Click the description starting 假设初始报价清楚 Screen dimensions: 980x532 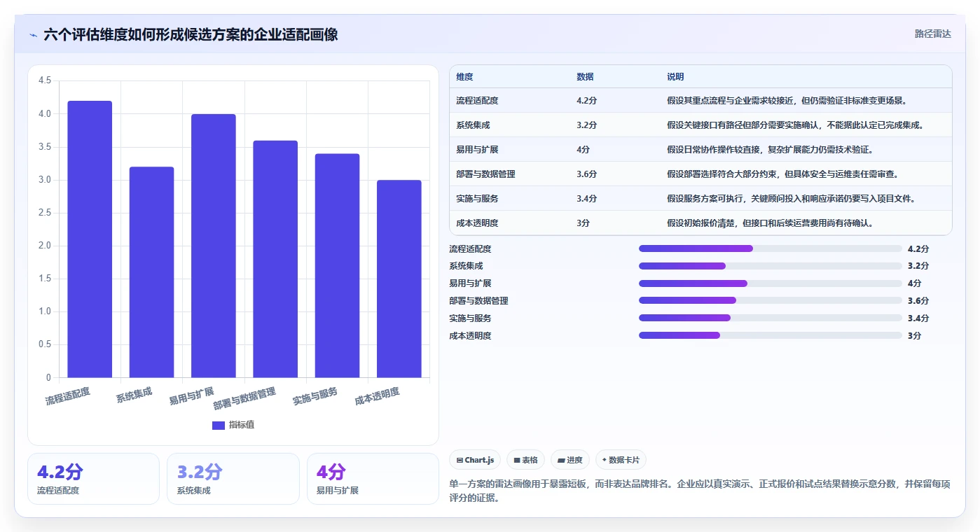tap(770, 223)
